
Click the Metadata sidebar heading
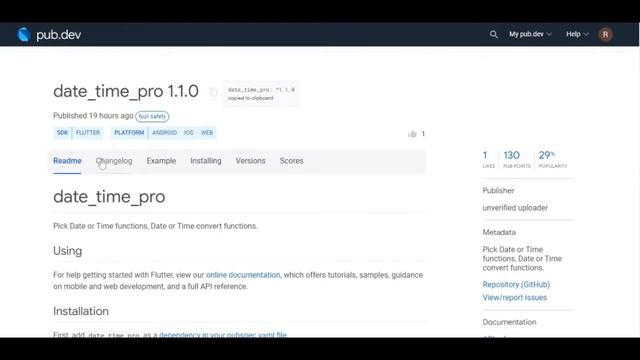[499, 232]
